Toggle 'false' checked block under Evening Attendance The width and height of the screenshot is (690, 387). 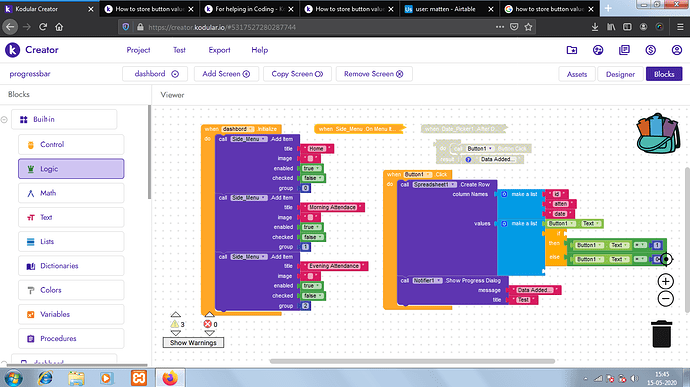[x=312, y=296]
